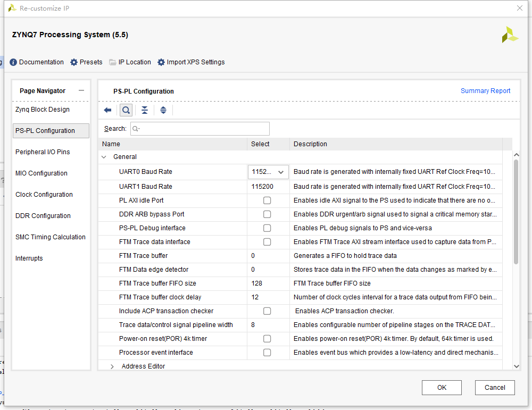This screenshot has height=410, width=532.
Task: Click the scrollbar down arrow
Action: 517,366
